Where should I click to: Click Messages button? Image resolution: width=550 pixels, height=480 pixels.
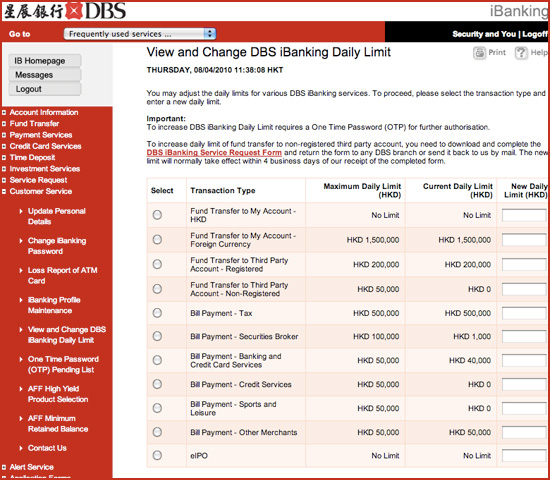point(45,75)
